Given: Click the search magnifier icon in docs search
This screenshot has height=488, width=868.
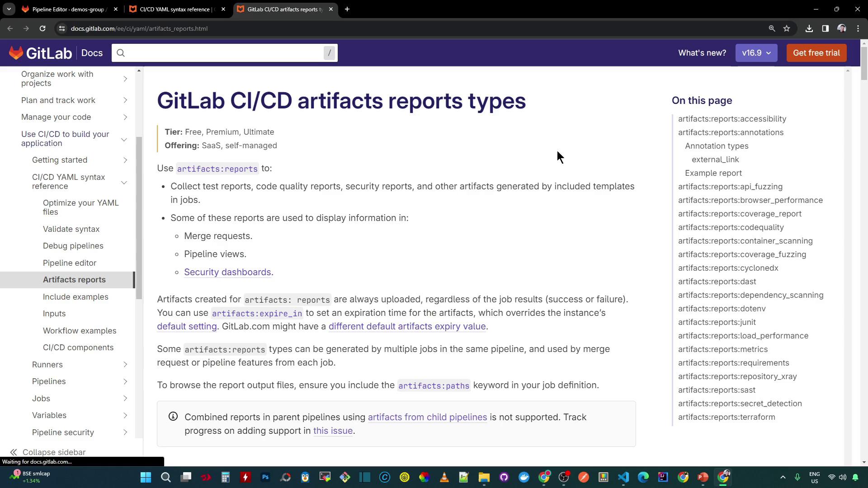Looking at the screenshot, I should pos(121,53).
